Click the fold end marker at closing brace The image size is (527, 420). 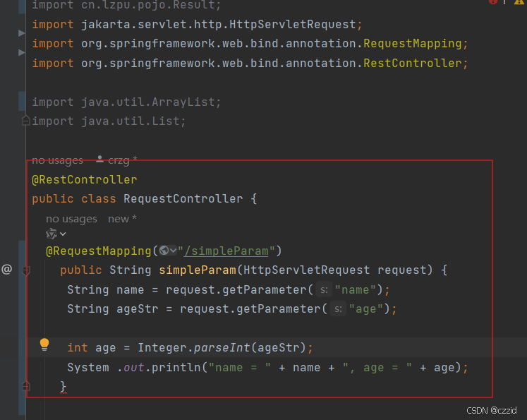coord(26,386)
